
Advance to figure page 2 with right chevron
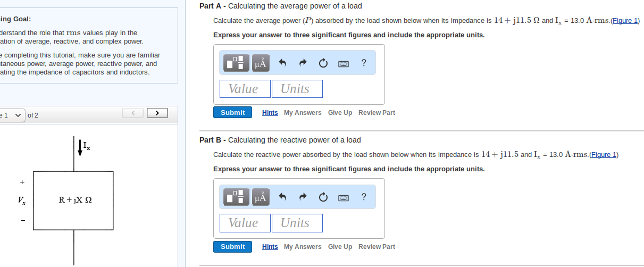coord(157,113)
